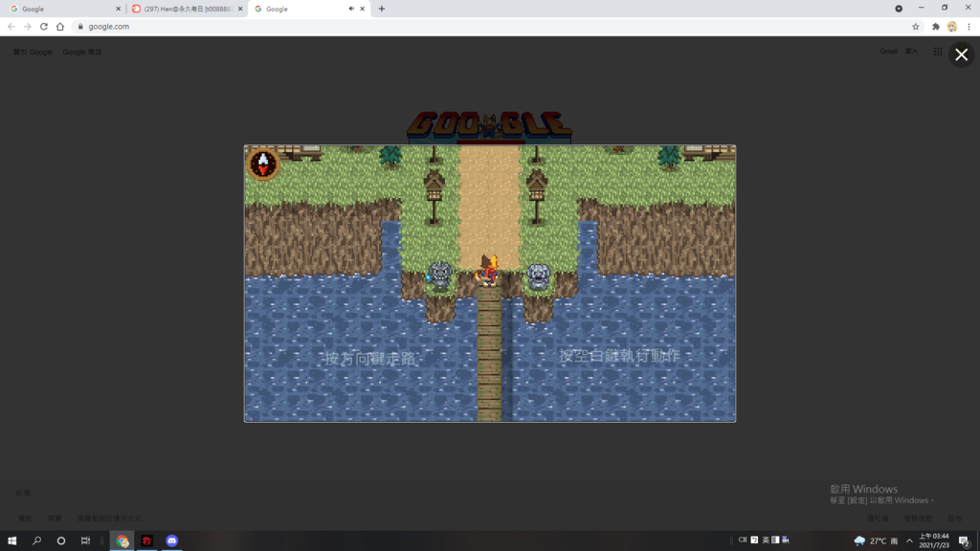
Task: Open the tab search dropdown
Action: 899,9
